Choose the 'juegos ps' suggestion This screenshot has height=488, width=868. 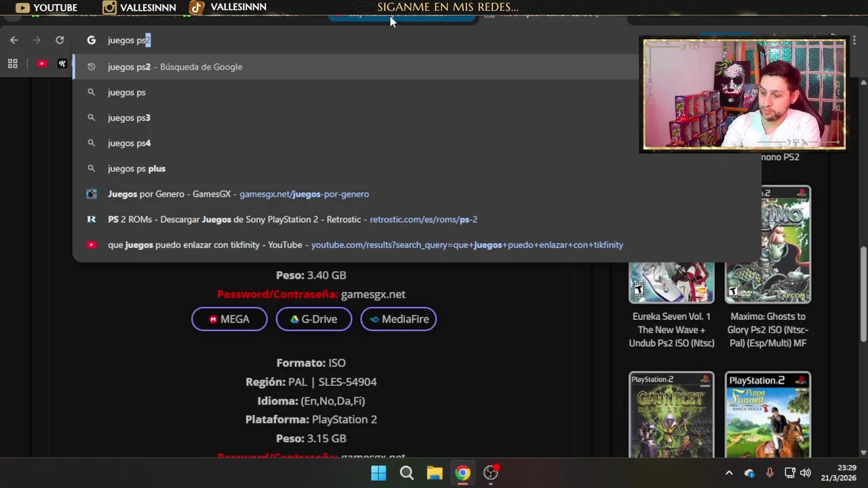[416, 92]
